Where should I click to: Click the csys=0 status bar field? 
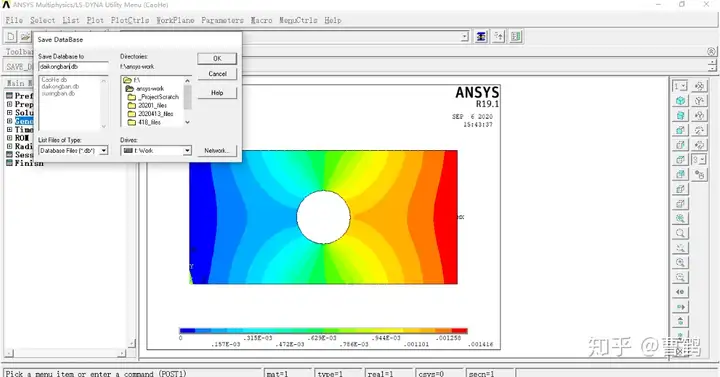tap(439, 373)
